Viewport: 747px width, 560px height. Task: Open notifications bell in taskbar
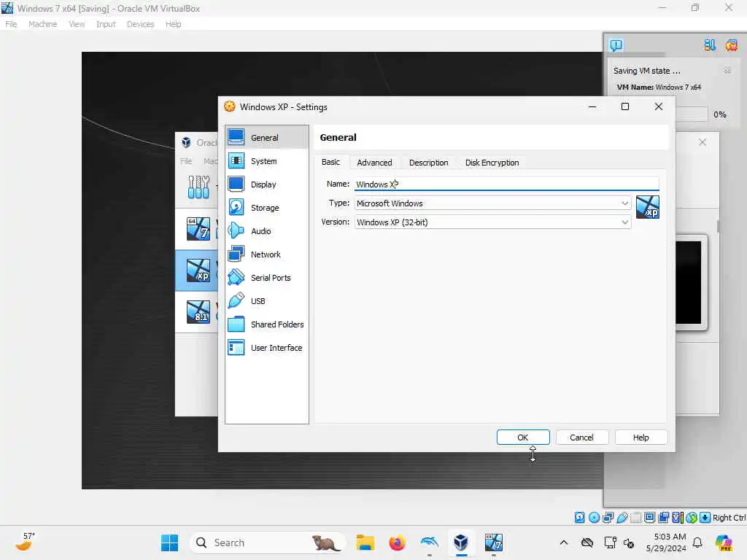click(x=697, y=542)
